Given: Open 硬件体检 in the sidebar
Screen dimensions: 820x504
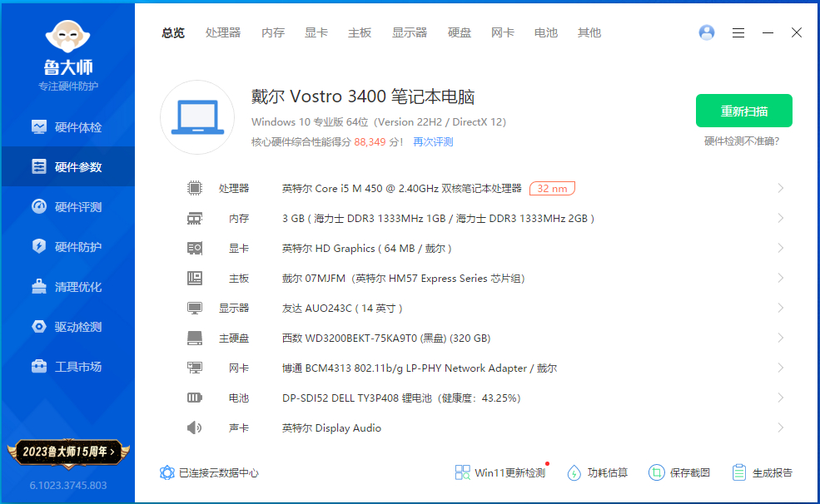Looking at the screenshot, I should click(x=68, y=127).
